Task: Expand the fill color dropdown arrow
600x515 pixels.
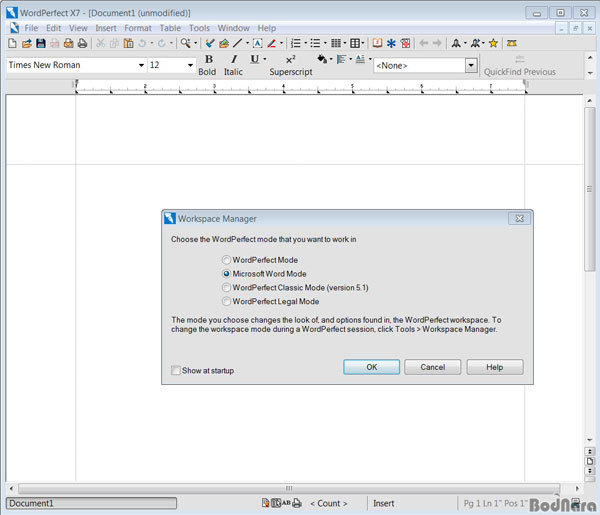Action: tap(331, 59)
